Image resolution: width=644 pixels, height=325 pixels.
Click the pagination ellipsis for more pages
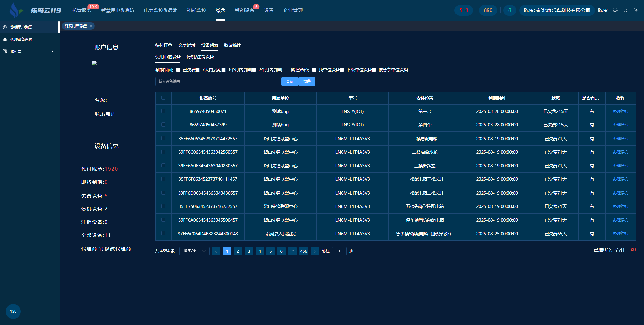[292, 251]
